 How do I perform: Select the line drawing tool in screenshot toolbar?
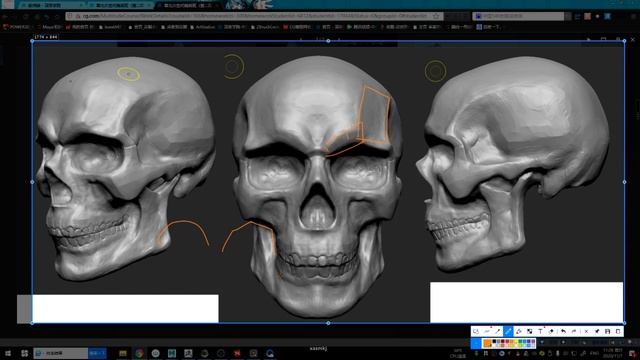tap(487, 331)
